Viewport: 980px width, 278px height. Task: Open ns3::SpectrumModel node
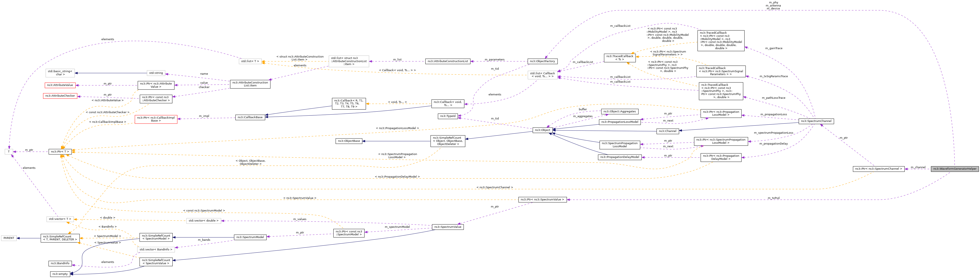pos(250,237)
